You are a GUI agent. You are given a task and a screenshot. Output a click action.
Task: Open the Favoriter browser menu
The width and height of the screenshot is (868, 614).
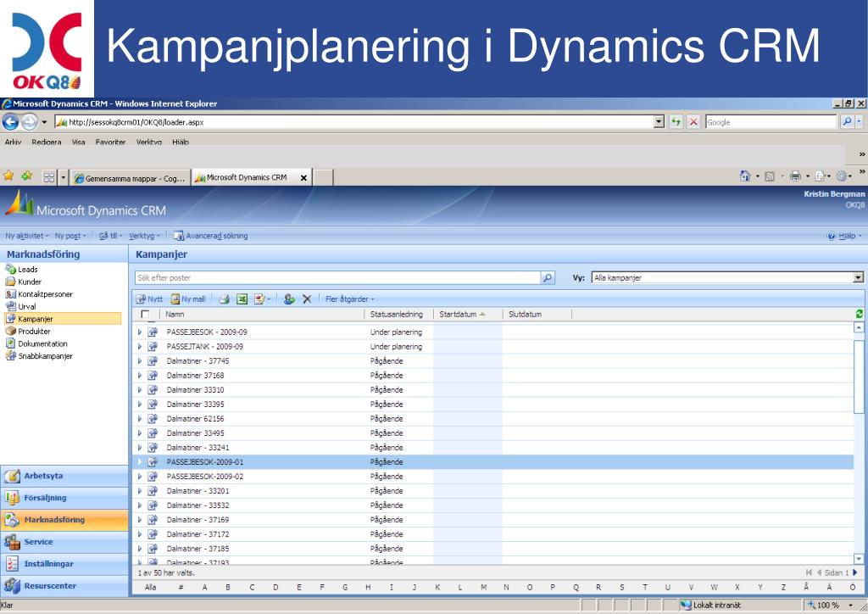pos(110,142)
